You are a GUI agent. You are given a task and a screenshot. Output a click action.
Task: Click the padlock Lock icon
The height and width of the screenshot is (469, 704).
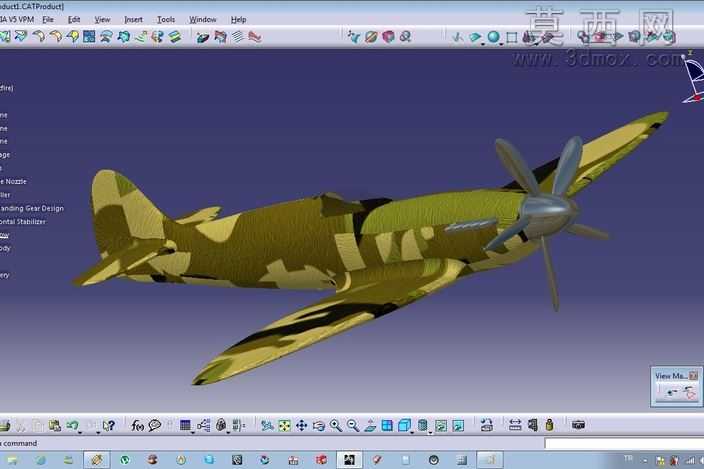click(x=221, y=425)
